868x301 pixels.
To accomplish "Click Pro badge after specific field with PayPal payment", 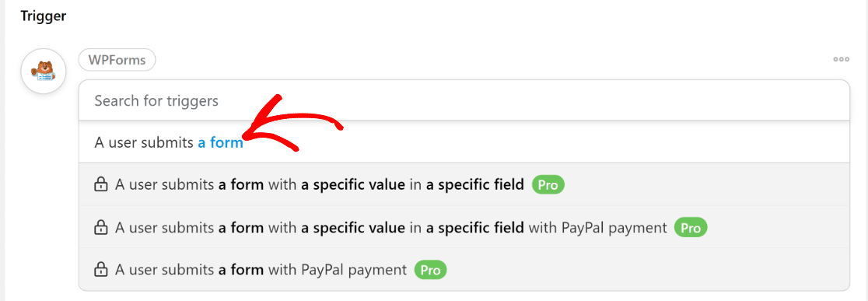I will pyautogui.click(x=691, y=227).
